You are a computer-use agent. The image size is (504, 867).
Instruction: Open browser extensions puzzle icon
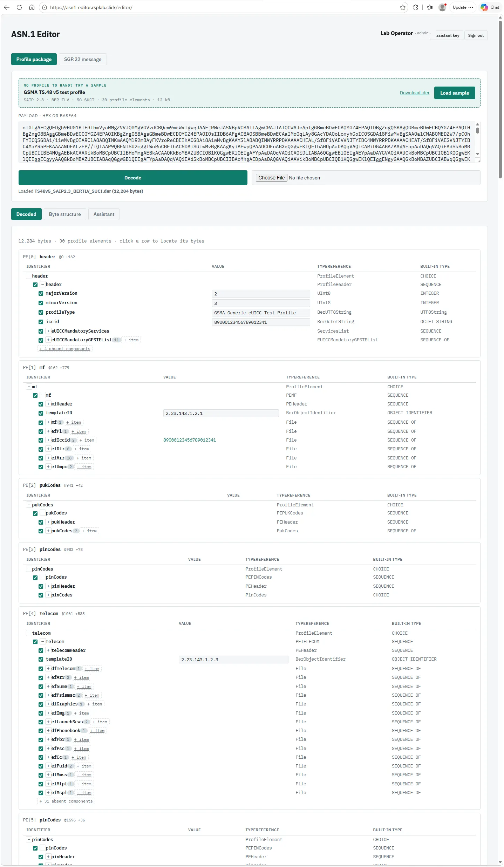tap(416, 7)
